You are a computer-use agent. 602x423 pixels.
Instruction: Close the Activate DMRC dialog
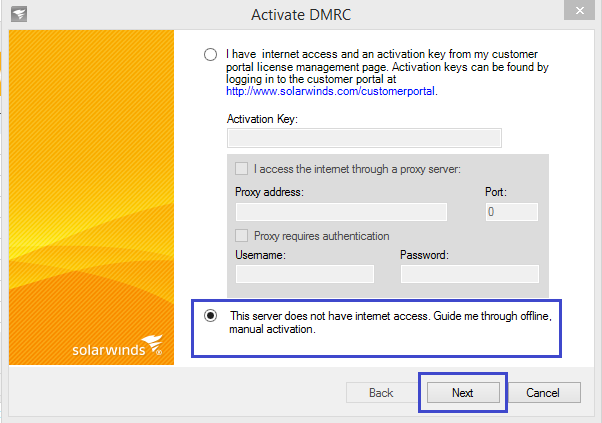[x=579, y=10]
